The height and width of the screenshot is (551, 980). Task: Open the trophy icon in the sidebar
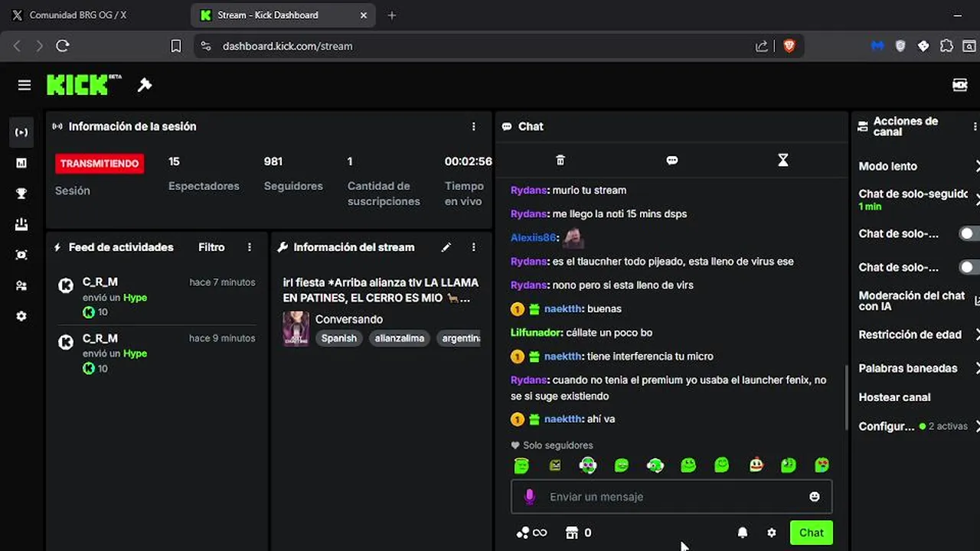21,194
